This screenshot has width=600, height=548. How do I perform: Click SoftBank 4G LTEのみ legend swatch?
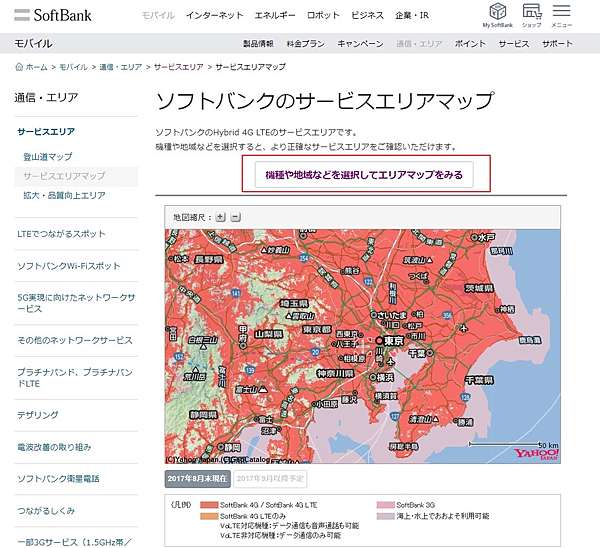coord(209,516)
